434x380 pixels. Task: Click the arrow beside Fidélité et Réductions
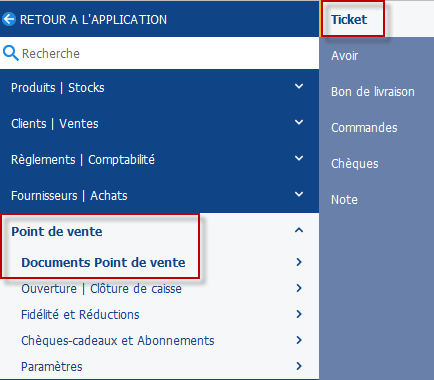coord(299,314)
